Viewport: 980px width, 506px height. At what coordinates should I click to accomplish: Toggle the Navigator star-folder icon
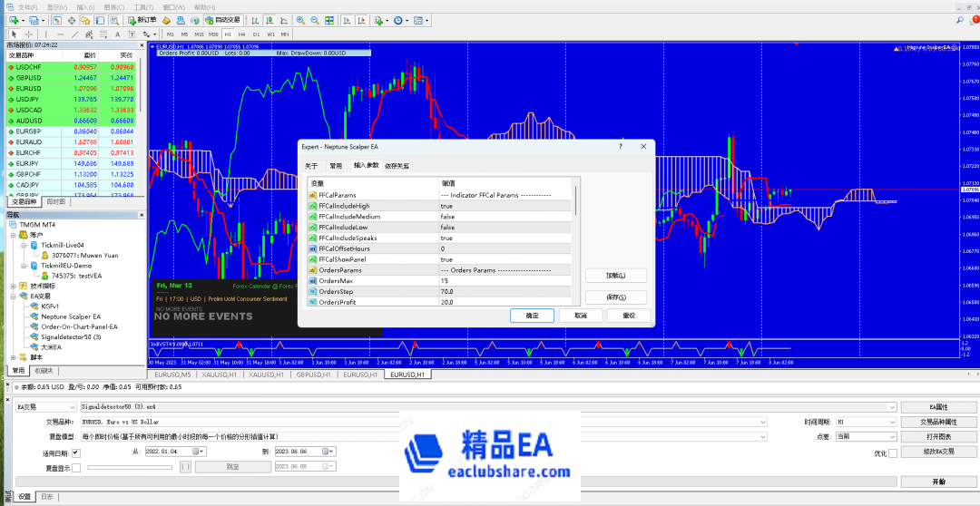click(85, 20)
